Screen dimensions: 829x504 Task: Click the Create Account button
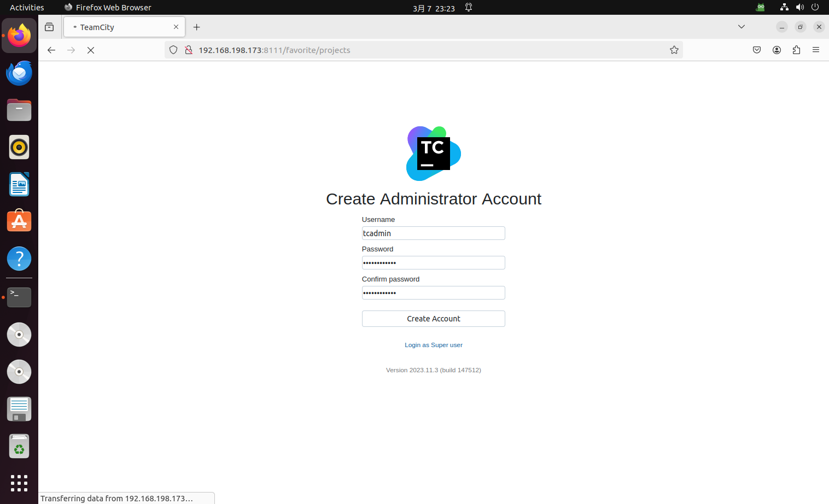pos(434,319)
